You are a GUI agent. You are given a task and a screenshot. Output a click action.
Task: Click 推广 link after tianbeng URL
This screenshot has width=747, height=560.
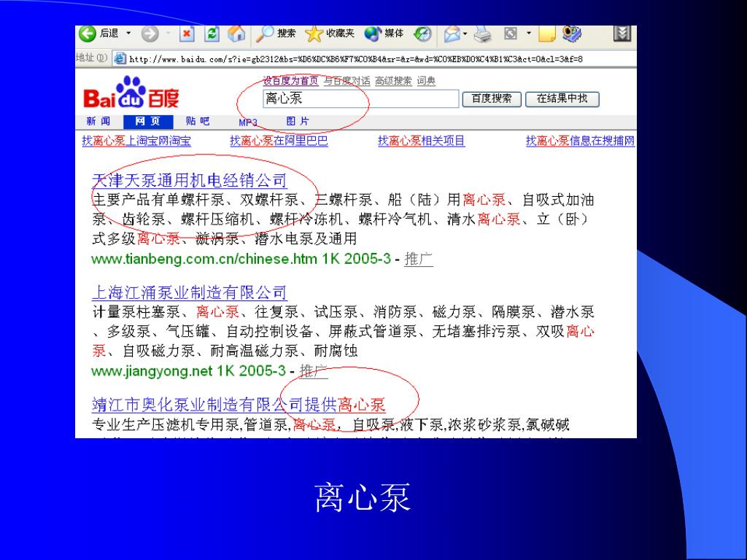click(418, 259)
